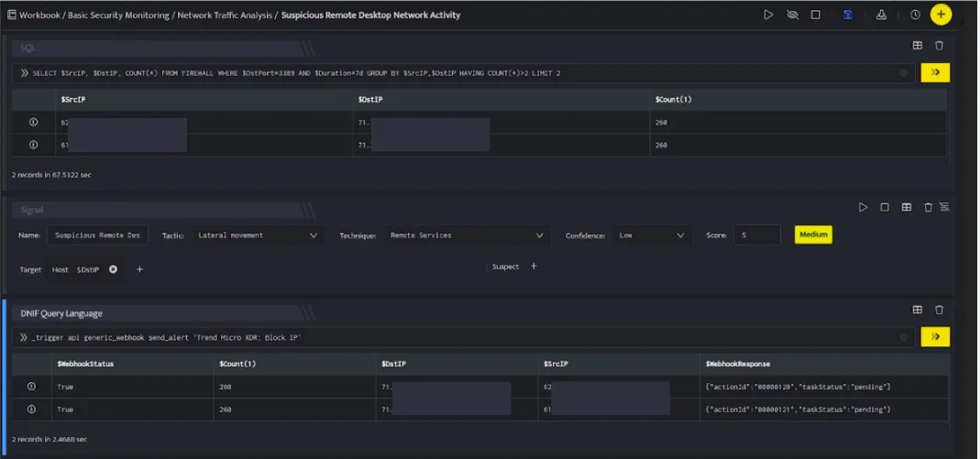Execute the DNIF trigger query with yellow button
The width and height of the screenshot is (980, 459).
[x=935, y=336]
